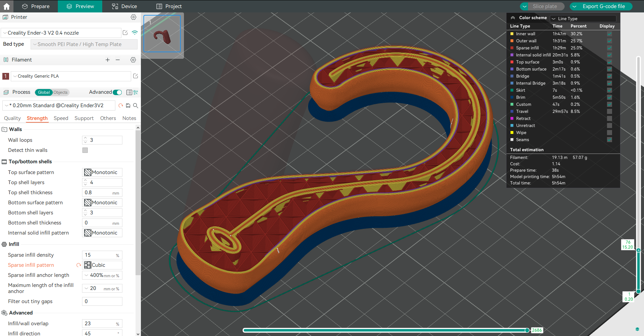This screenshot has height=336, width=644.
Task: Click the vertical layer slider top handle
Action: click(638, 250)
